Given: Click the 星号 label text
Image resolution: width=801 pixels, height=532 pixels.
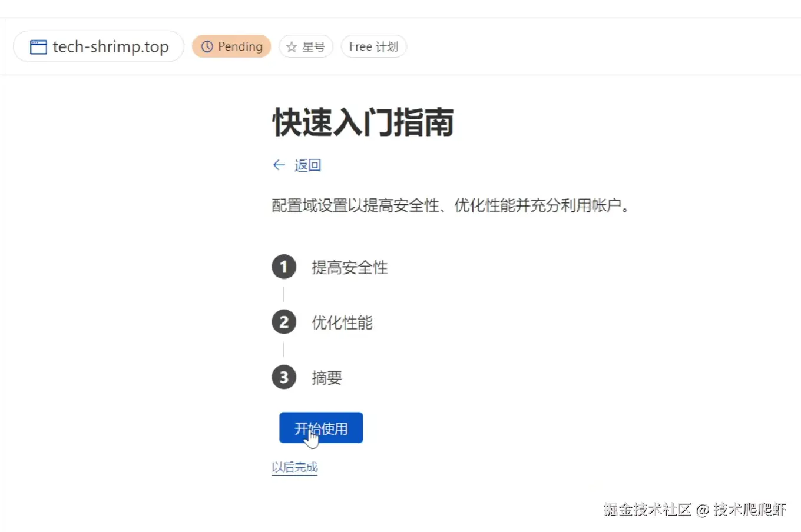Looking at the screenshot, I should point(313,47).
